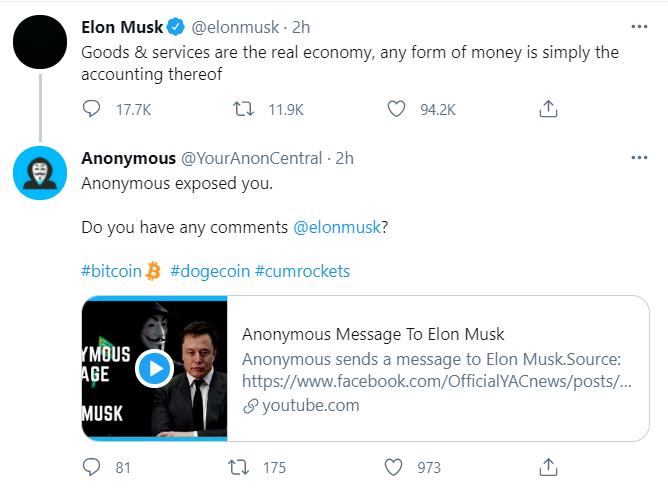
Task: Share Elon Musk's tweet
Action: coord(548,108)
